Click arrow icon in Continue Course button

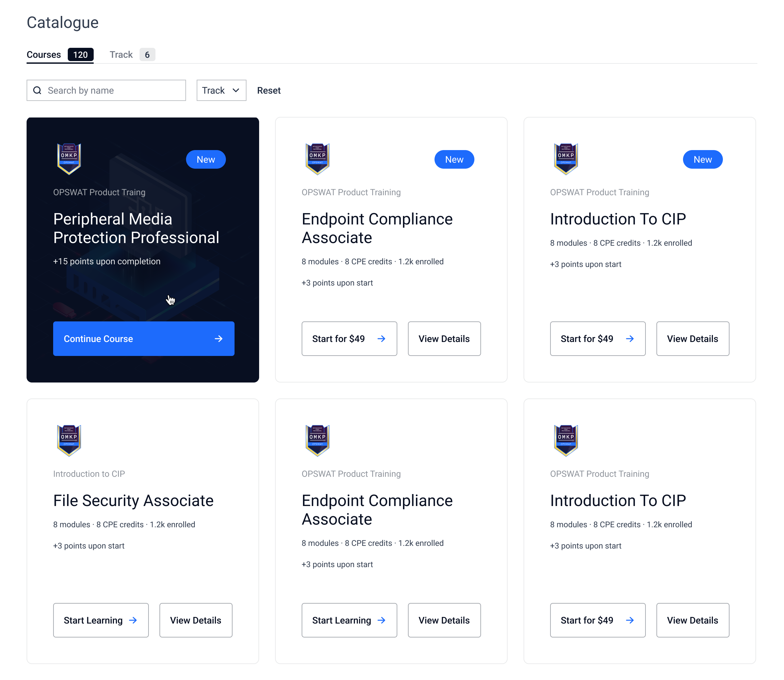coord(219,339)
